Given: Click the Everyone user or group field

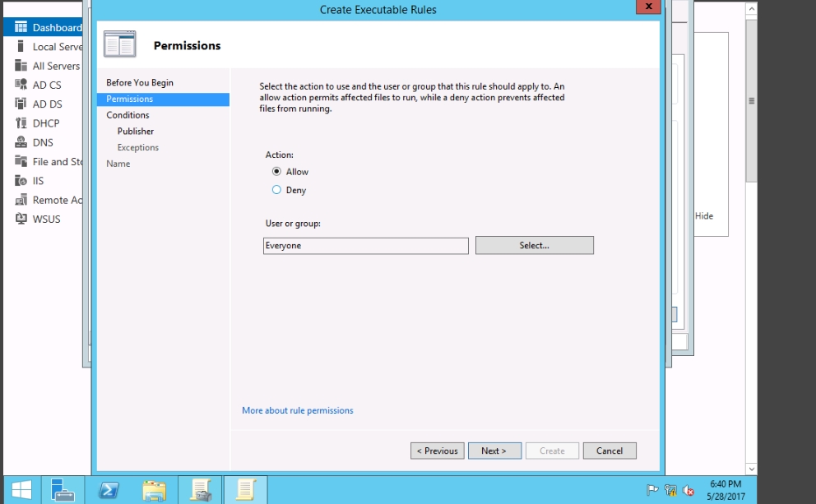Looking at the screenshot, I should pyautogui.click(x=365, y=246).
